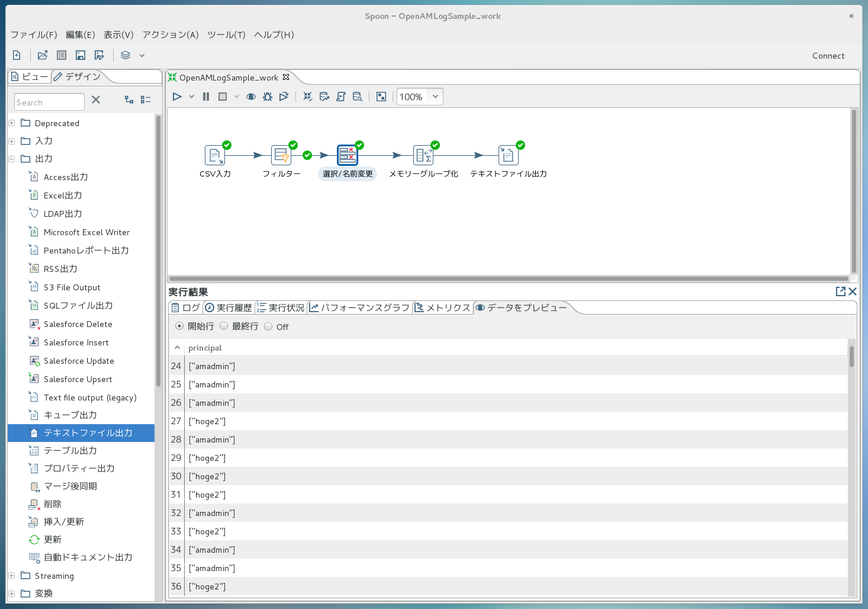Select the 最終行 radio button

(x=224, y=326)
